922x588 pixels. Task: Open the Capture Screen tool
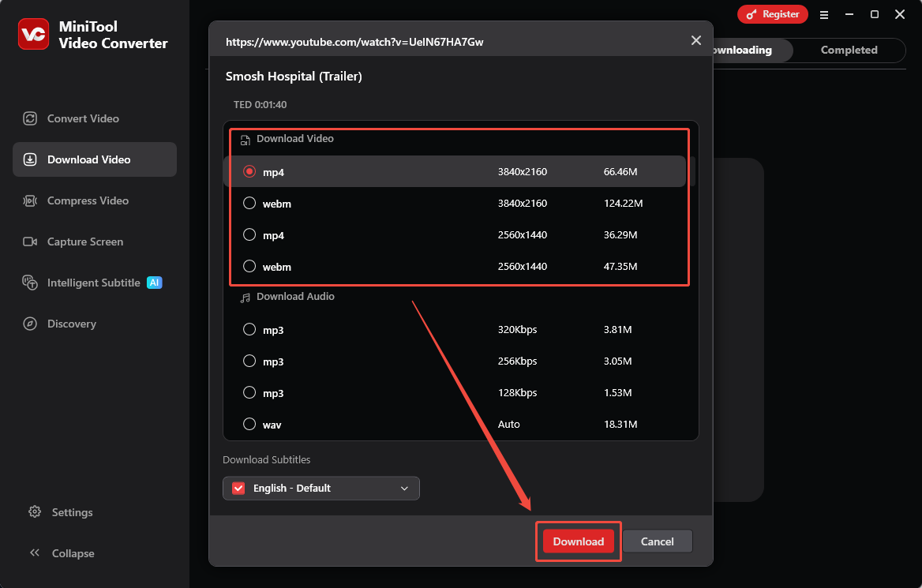tap(86, 242)
